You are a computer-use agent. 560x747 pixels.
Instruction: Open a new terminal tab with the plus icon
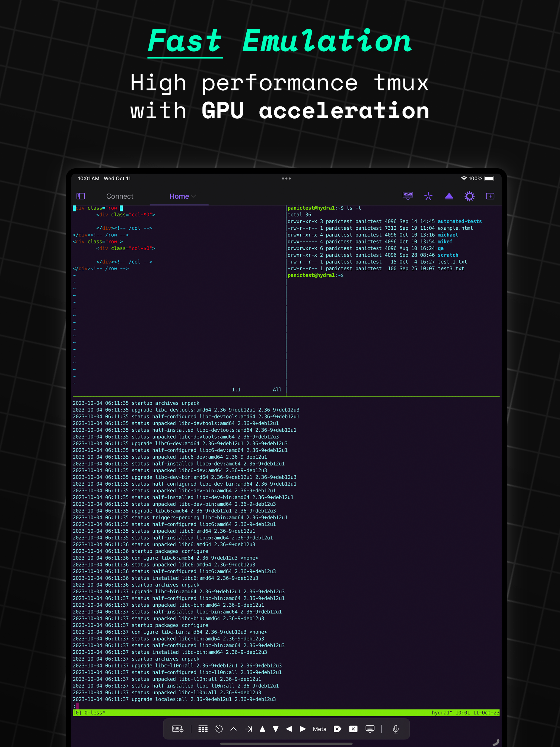tap(490, 196)
